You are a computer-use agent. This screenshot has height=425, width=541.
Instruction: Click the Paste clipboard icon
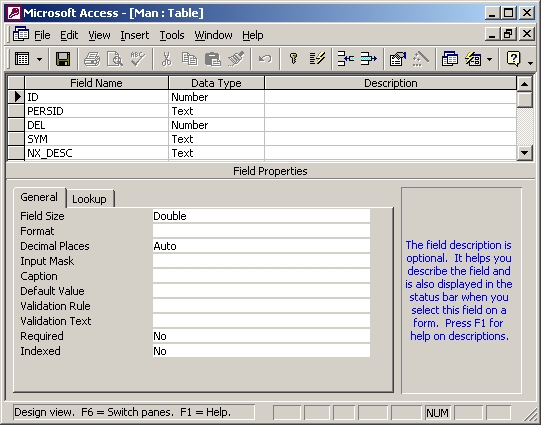point(213,59)
